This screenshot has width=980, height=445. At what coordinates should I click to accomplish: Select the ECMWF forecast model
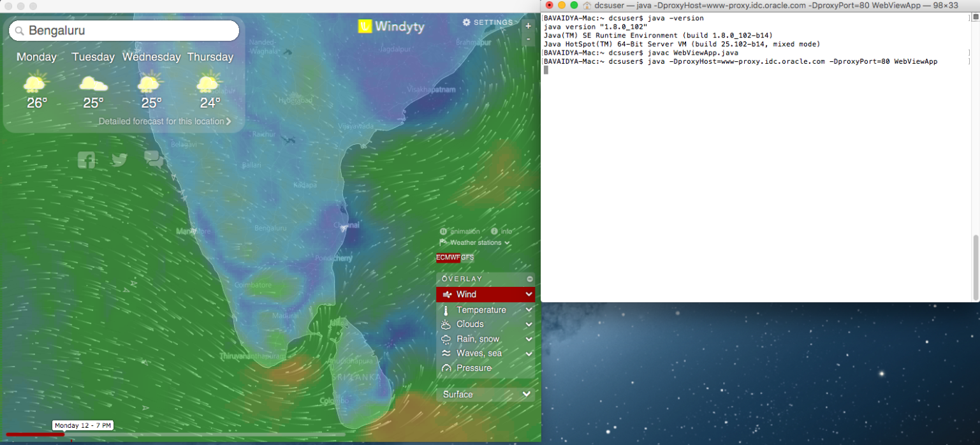[x=448, y=258]
